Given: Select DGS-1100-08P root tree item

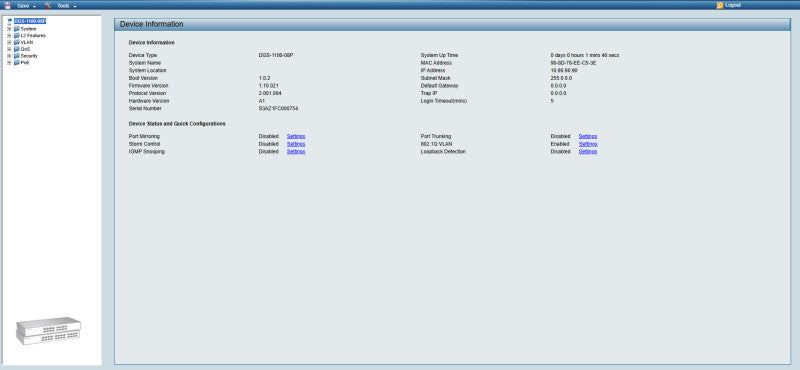Looking at the screenshot, I should (30, 21).
